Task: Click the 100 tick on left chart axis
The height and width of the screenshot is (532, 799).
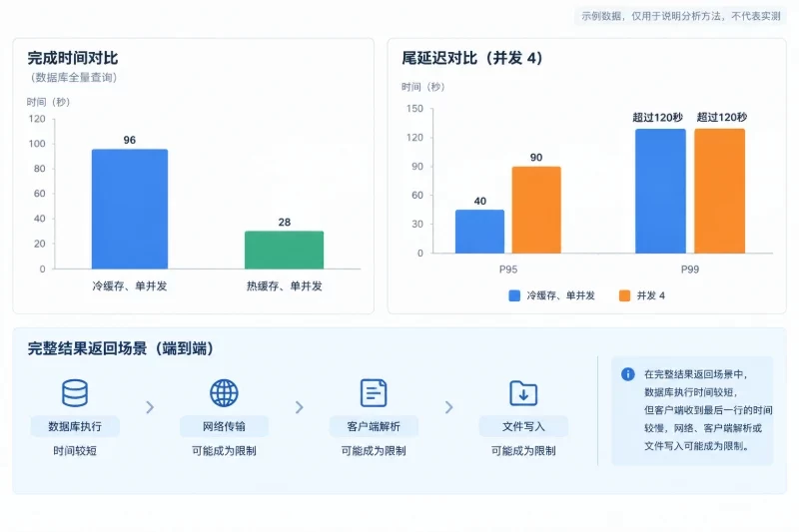Action: (x=37, y=144)
